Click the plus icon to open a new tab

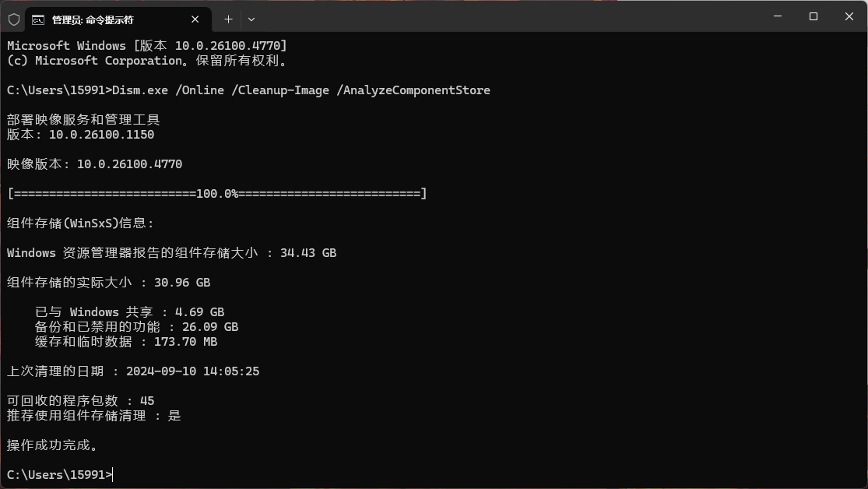[228, 19]
